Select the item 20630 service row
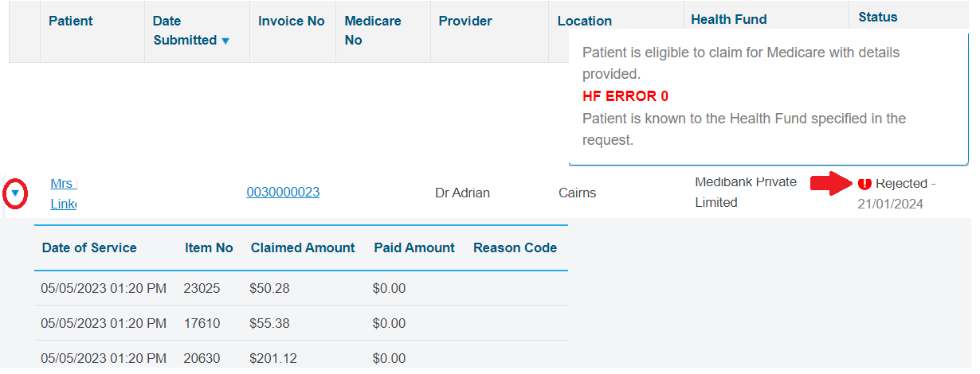This screenshot has width=980, height=374. (x=301, y=358)
